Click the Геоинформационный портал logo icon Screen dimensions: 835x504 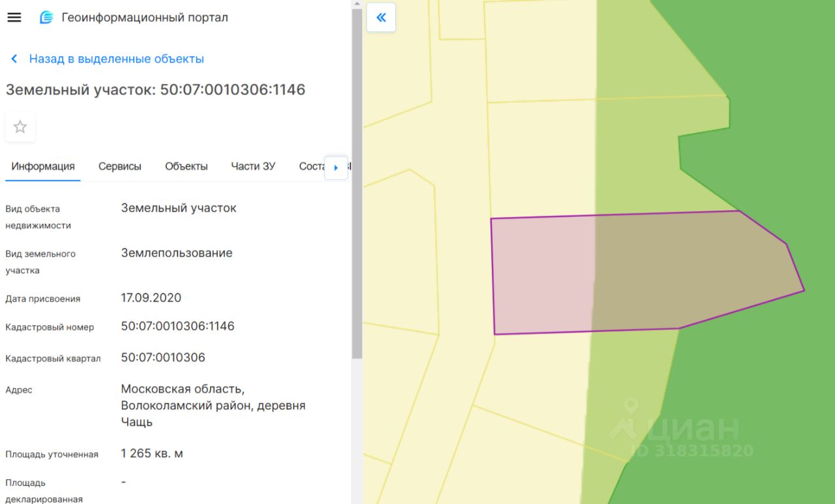(46, 18)
